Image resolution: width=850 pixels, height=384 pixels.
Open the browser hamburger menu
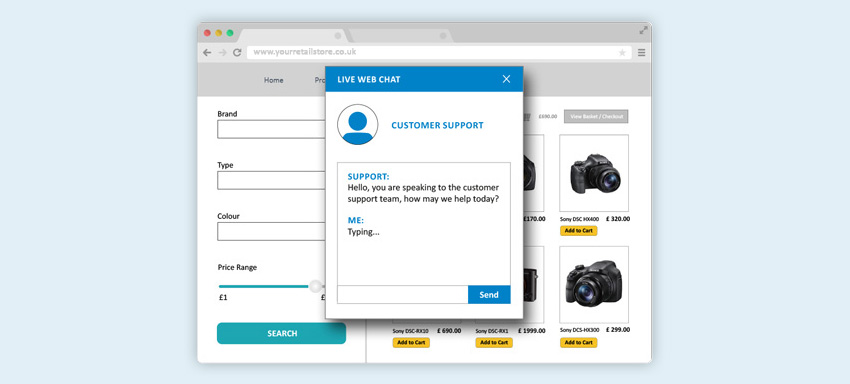click(641, 53)
